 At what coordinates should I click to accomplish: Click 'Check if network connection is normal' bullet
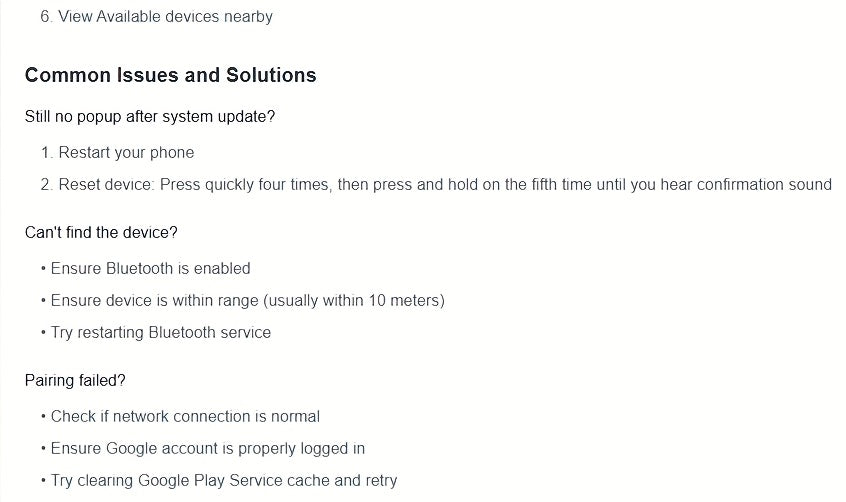tap(185, 417)
